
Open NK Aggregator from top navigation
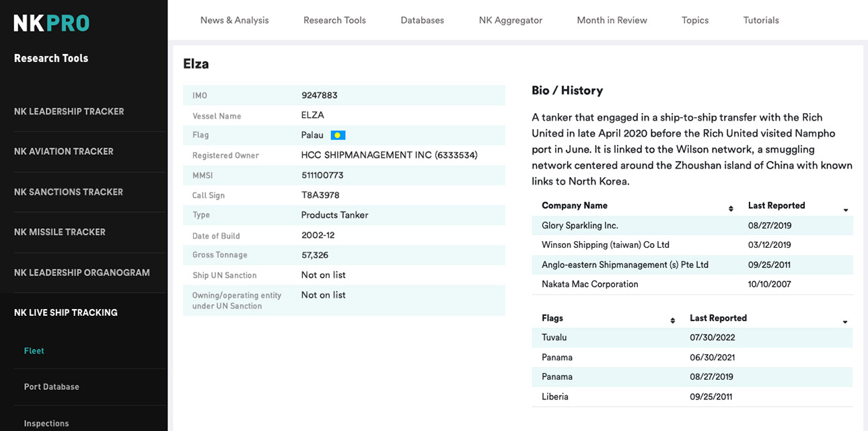[510, 20]
